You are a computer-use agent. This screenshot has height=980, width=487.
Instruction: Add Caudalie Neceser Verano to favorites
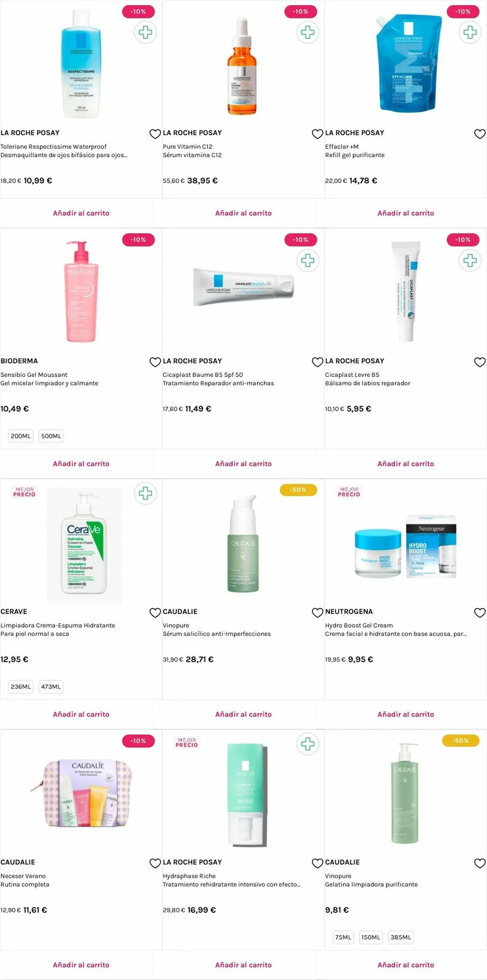[155, 863]
